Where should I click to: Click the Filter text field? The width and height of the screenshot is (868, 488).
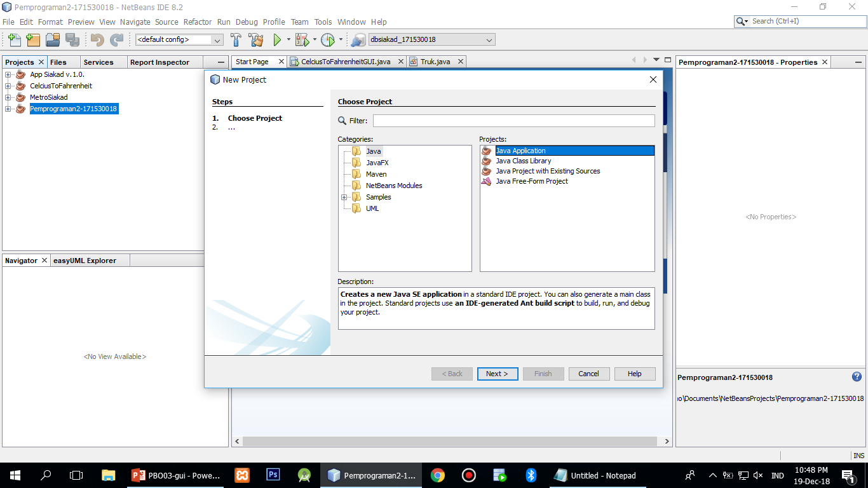coord(513,121)
